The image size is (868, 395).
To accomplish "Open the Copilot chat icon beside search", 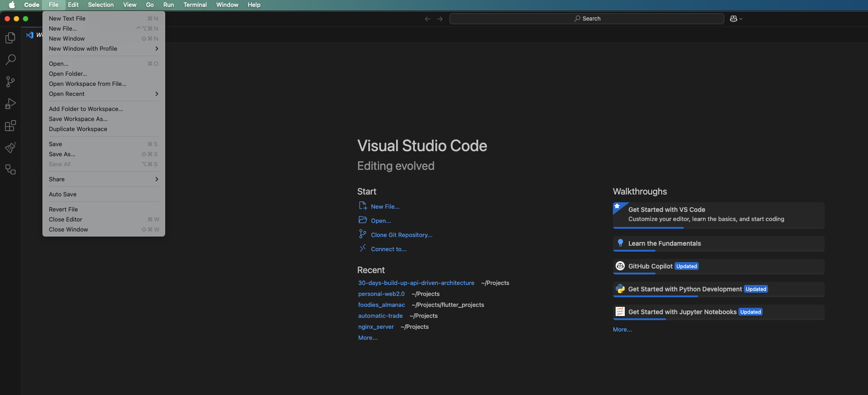I will [733, 19].
